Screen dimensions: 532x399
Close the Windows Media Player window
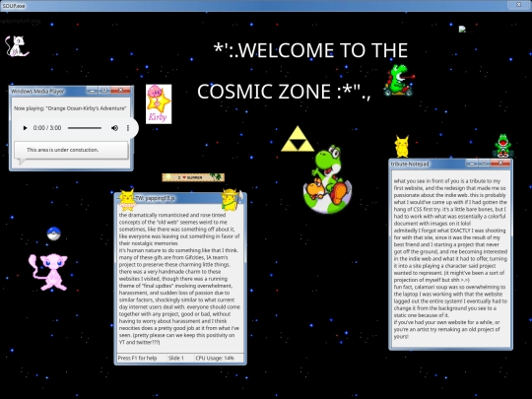[x=120, y=90]
